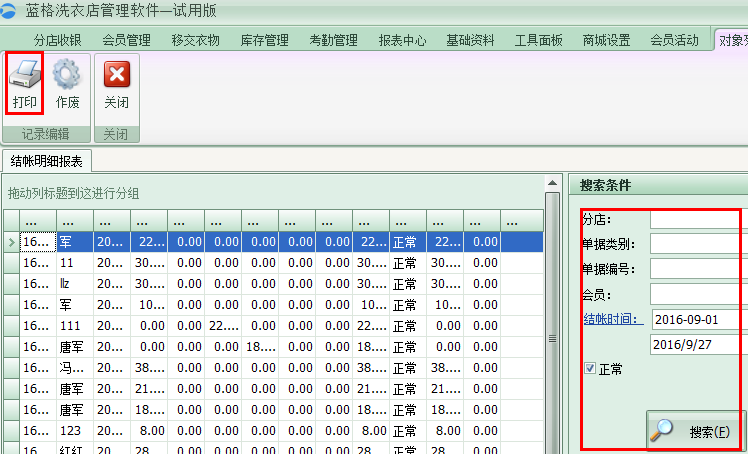The height and width of the screenshot is (454, 748).
Task: Click the 单据类别 input field
Action: point(698,244)
